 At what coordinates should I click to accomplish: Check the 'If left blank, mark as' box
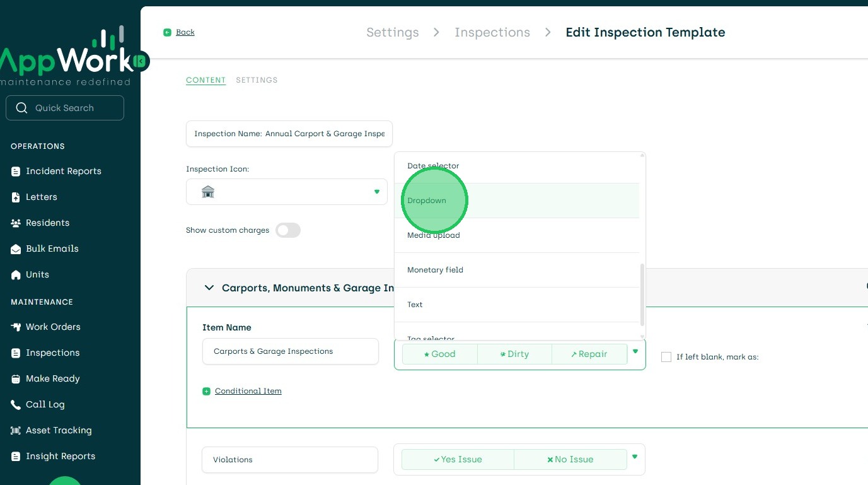[666, 357]
